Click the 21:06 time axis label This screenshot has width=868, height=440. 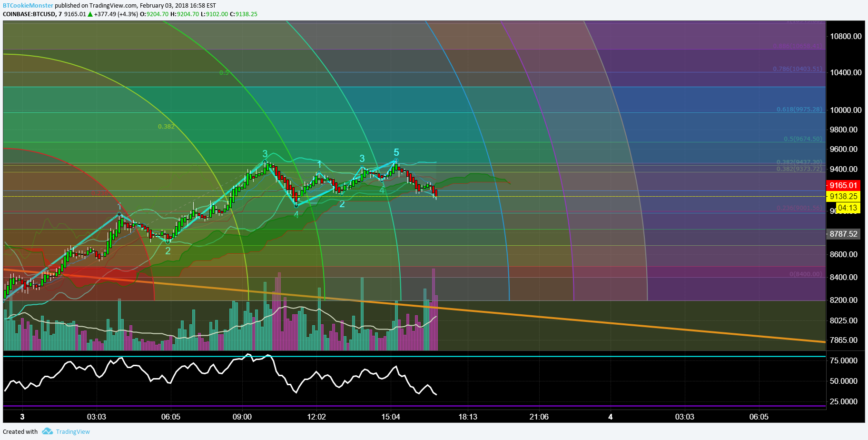click(x=539, y=417)
